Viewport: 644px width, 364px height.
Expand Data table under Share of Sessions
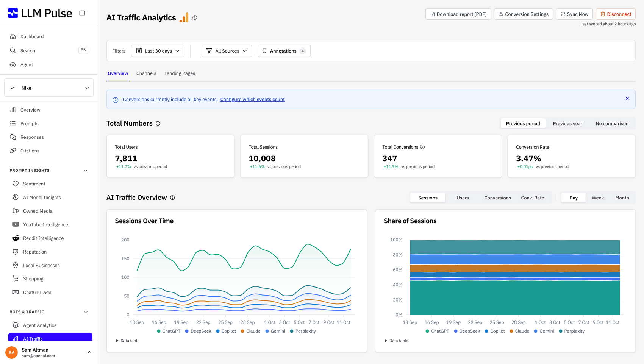pyautogui.click(x=397, y=341)
